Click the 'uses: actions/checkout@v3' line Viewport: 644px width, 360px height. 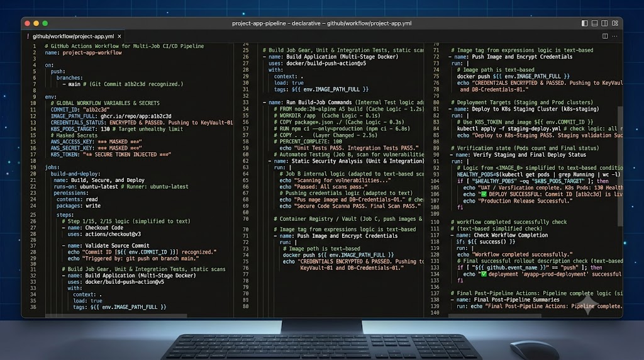point(104,234)
